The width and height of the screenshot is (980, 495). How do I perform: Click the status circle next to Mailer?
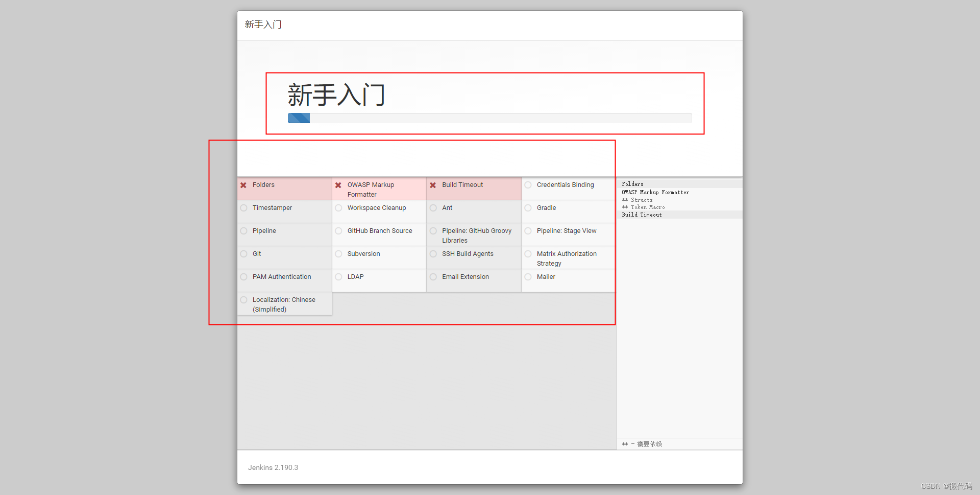point(528,277)
